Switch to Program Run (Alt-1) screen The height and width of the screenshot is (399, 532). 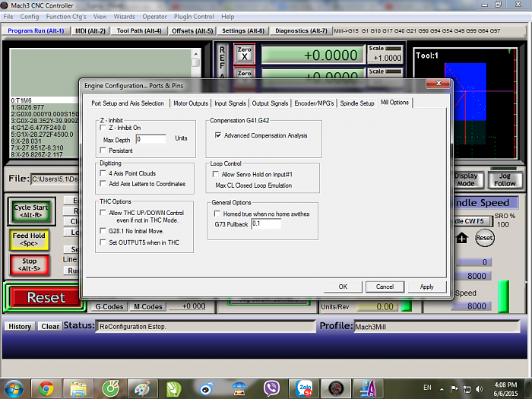(36, 30)
